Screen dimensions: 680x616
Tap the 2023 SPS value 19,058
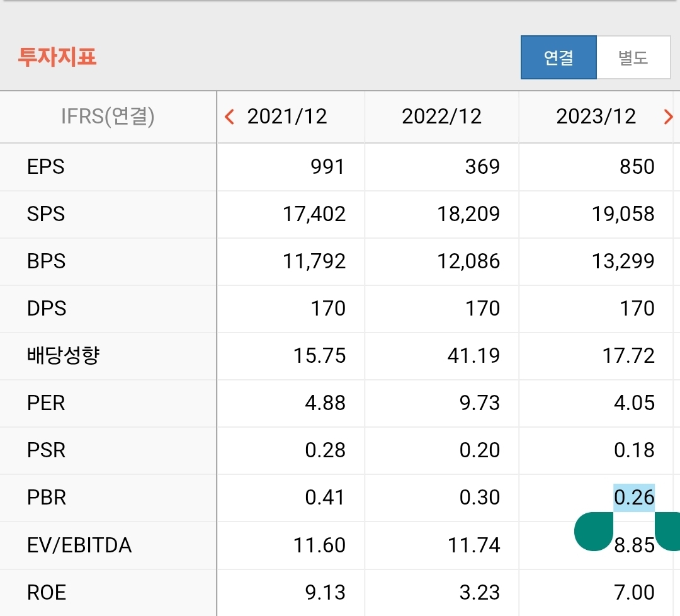click(623, 214)
